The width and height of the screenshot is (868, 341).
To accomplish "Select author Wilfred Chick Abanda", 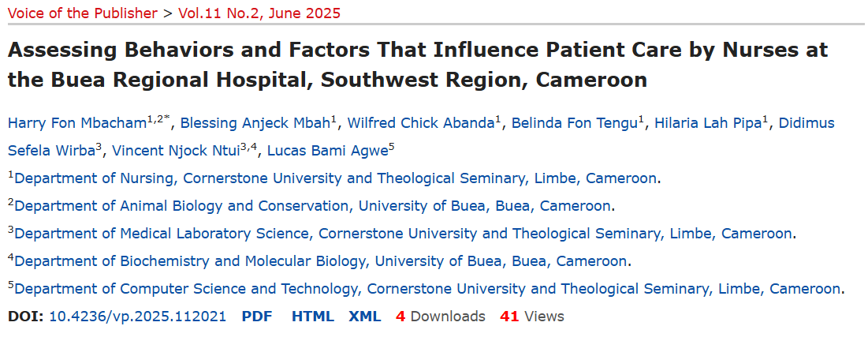I will click(x=421, y=123).
